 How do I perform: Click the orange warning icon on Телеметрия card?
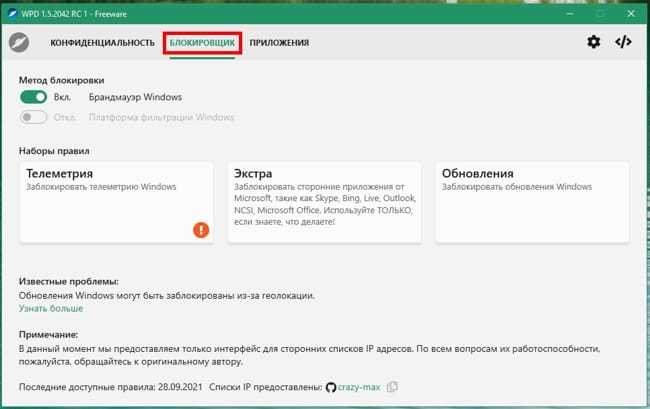(x=201, y=230)
